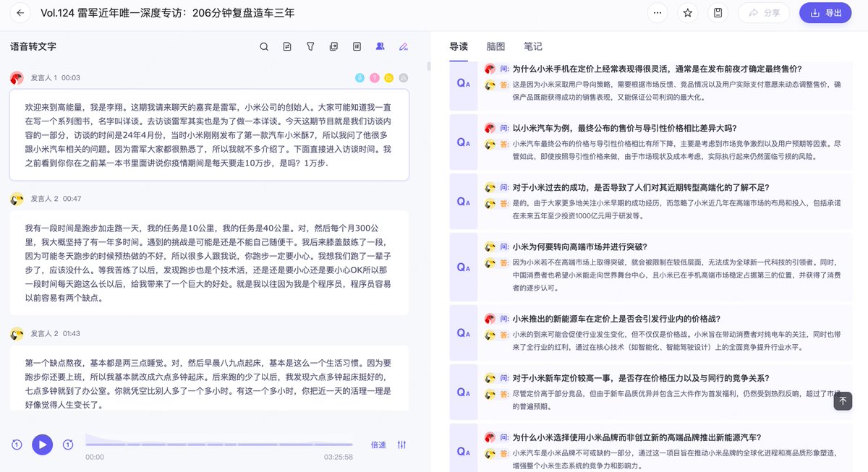The width and height of the screenshot is (868, 472).
Task: Click the gray marker icon on first paragraph
Action: 404,77
